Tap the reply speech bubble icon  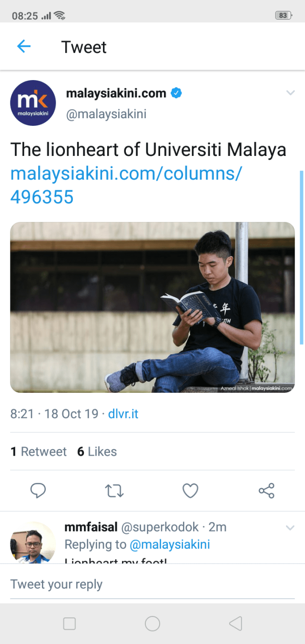click(38, 491)
